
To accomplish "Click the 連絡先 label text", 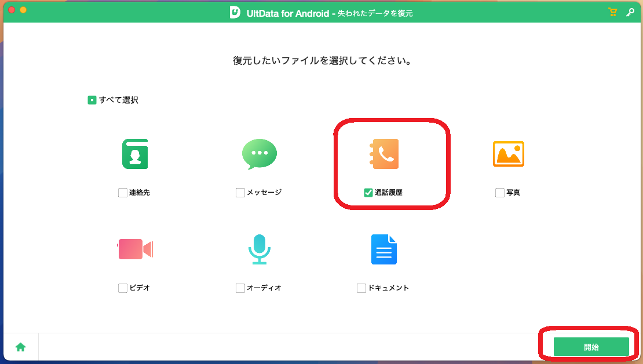I will click(140, 193).
